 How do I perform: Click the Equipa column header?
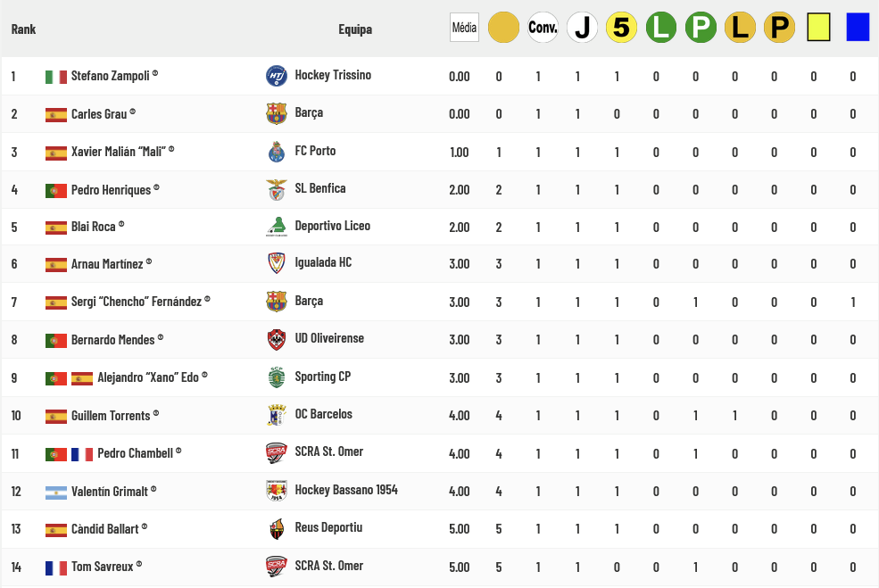[355, 29]
